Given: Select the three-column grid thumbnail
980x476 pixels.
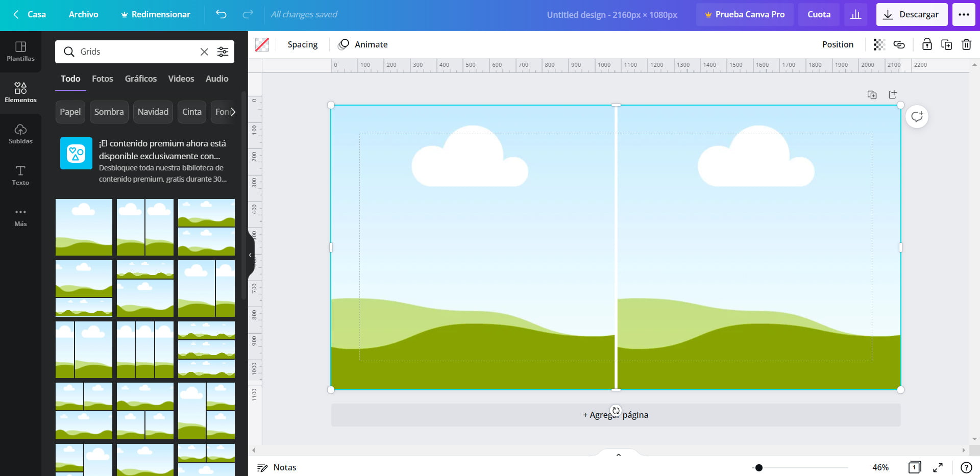Looking at the screenshot, I should click(x=145, y=350).
